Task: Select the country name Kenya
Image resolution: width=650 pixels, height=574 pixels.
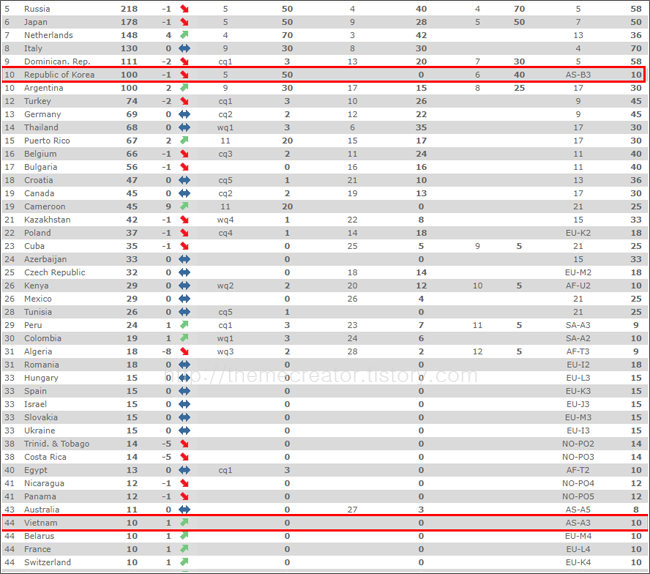Action: (x=36, y=286)
